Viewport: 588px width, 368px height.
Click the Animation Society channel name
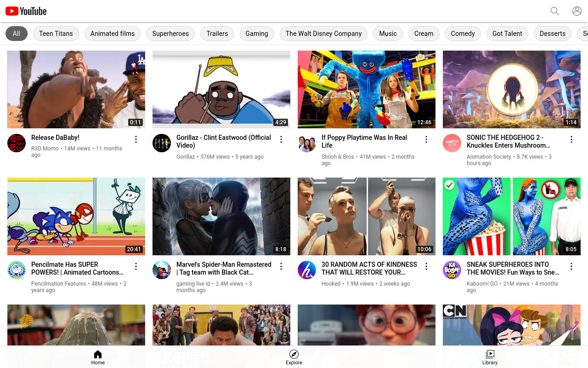pos(489,157)
